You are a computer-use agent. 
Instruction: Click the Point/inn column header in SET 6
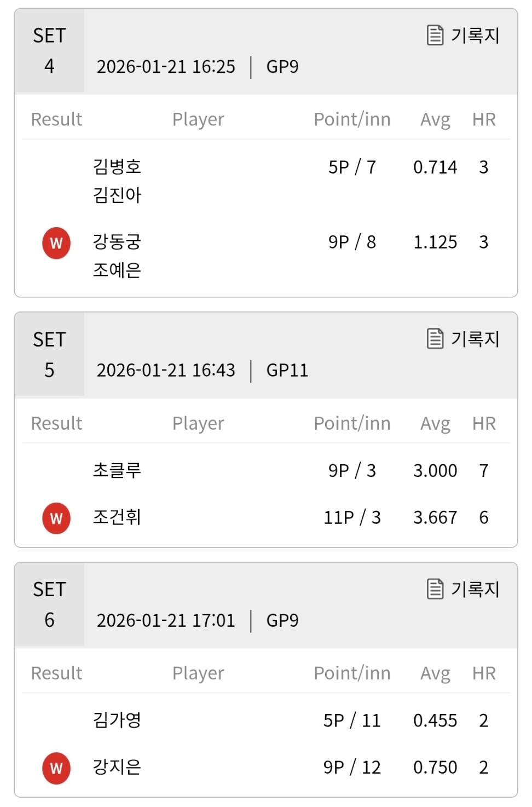coord(352,673)
